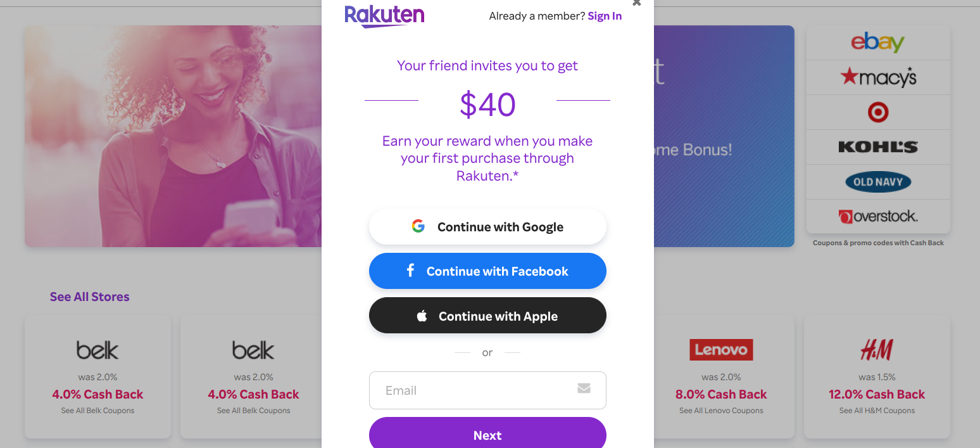
Task: Open the Kohl's store logo
Action: coord(878,147)
